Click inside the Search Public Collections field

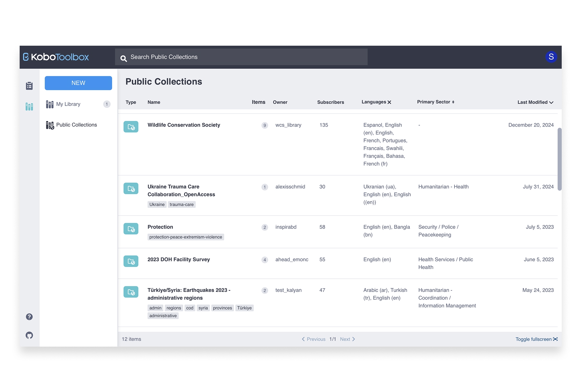(x=225, y=57)
